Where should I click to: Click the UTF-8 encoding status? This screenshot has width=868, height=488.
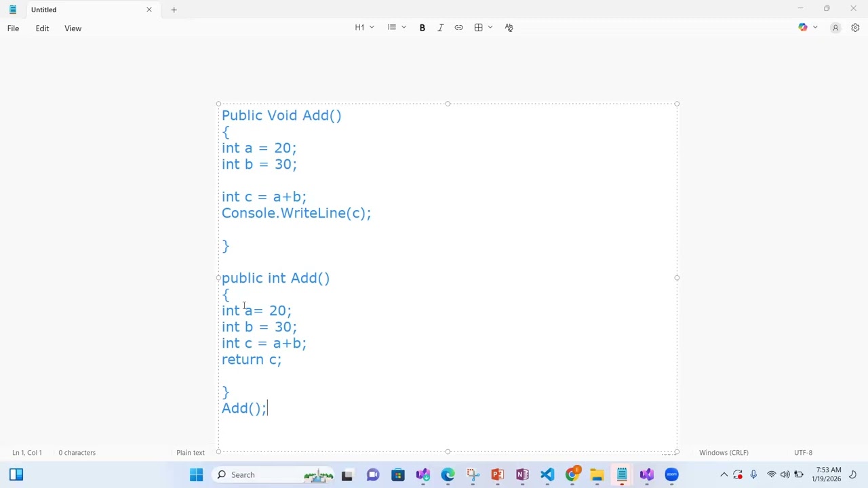(803, 453)
